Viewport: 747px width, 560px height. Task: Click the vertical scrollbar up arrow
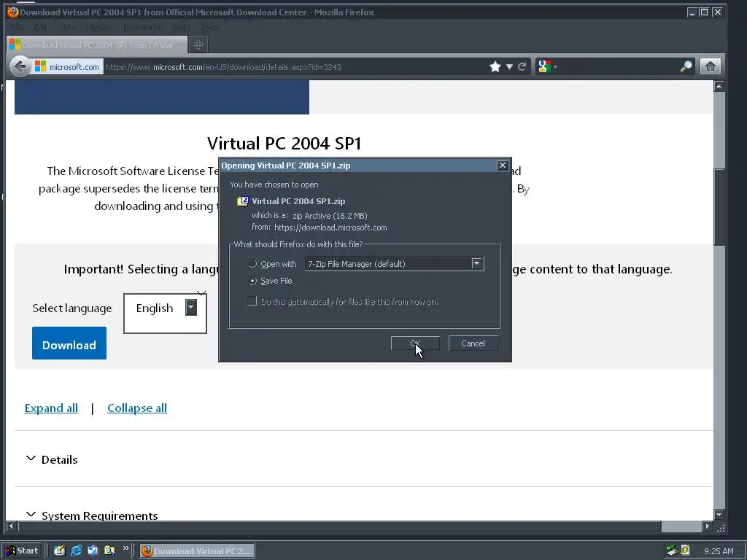pos(719,86)
